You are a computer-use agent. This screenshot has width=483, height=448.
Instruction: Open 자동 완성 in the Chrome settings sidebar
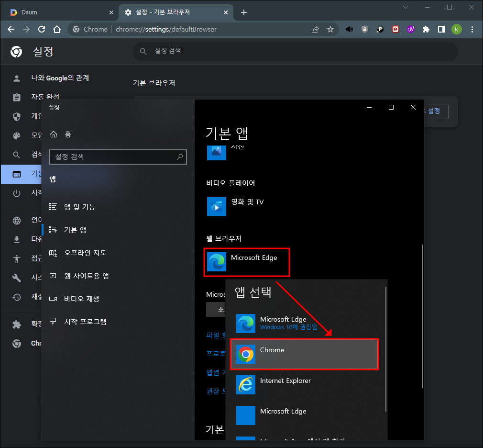coord(45,97)
